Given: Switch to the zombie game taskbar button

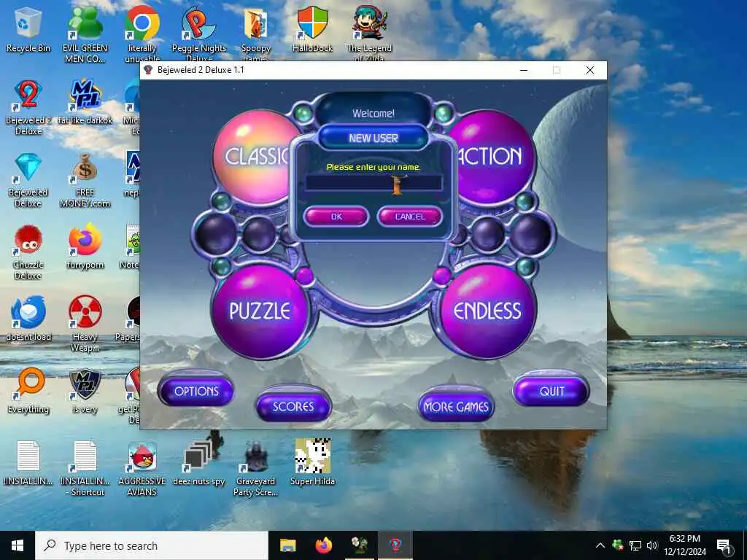Looking at the screenshot, I should click(360, 545).
